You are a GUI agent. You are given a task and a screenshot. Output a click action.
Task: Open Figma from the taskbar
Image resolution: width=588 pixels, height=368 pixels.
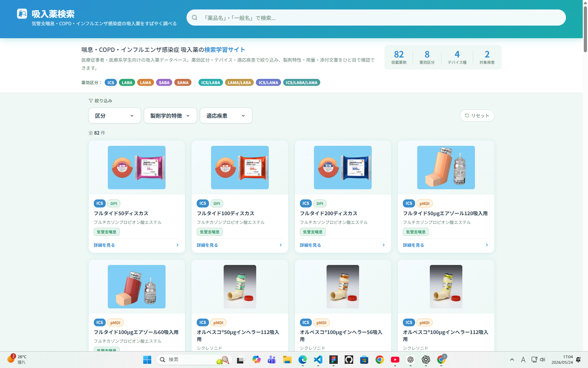tap(334, 360)
